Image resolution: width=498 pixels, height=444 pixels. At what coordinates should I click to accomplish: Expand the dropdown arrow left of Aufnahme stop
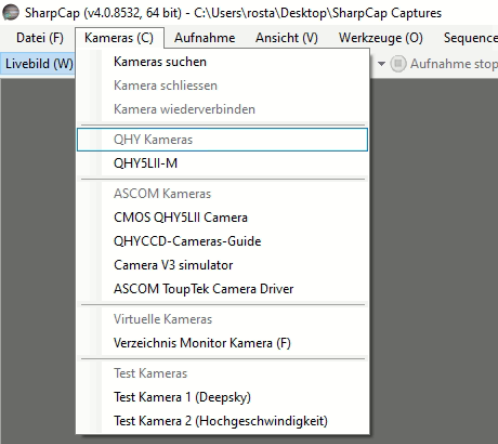(381, 64)
